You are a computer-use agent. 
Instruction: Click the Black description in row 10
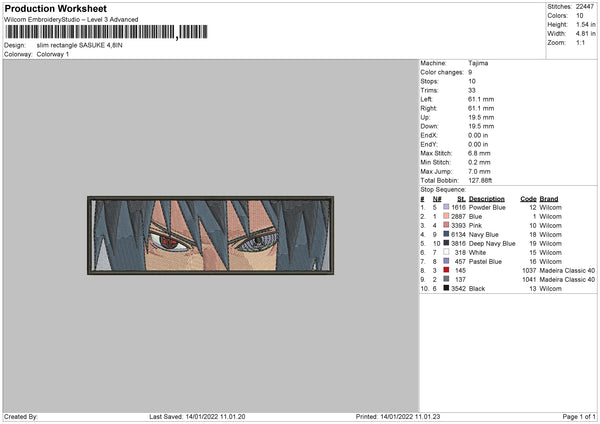[x=477, y=289]
